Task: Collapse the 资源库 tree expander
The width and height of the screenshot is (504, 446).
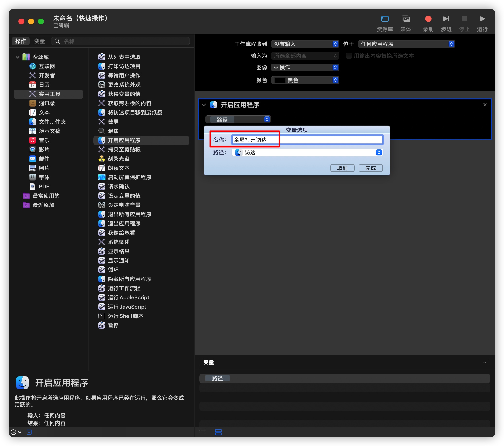Action: (x=18, y=57)
